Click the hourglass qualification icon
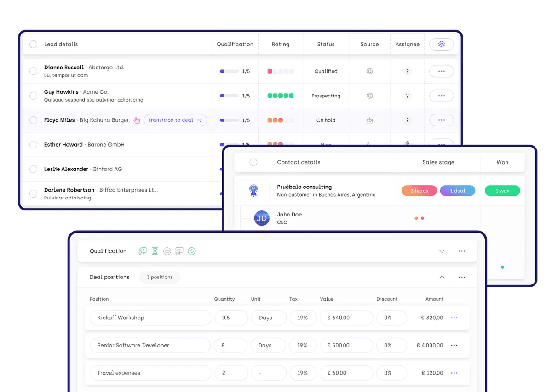552x392 pixels. tap(155, 251)
